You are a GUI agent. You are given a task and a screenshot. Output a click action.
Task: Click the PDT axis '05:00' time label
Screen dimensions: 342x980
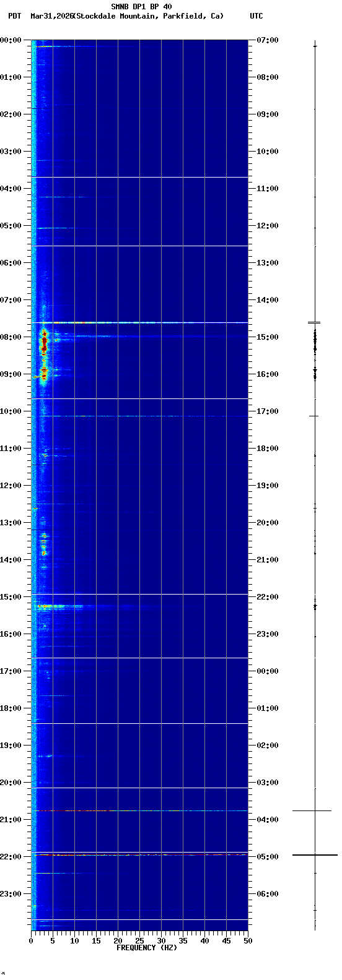[11, 226]
